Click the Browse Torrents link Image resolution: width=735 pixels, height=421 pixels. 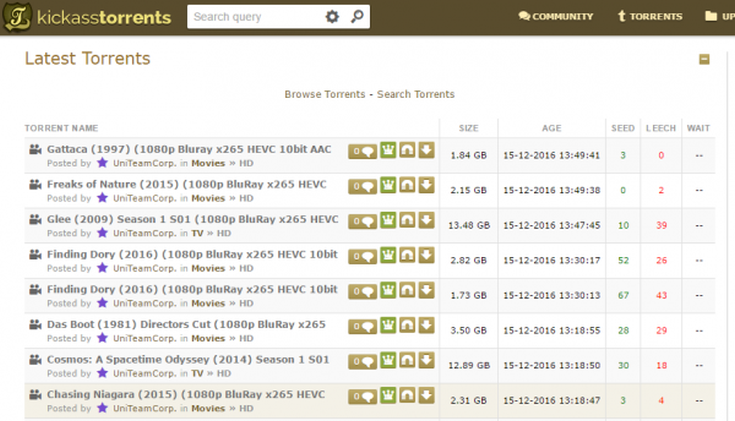(323, 94)
